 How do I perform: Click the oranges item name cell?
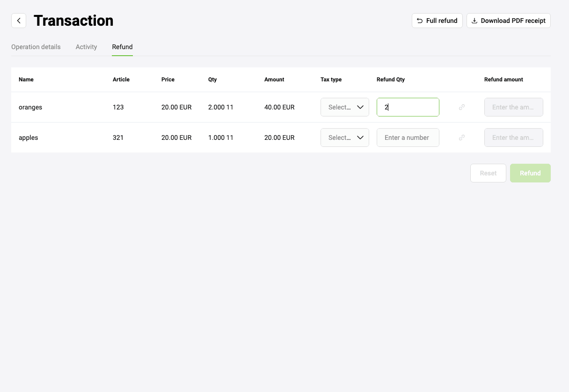click(x=30, y=107)
